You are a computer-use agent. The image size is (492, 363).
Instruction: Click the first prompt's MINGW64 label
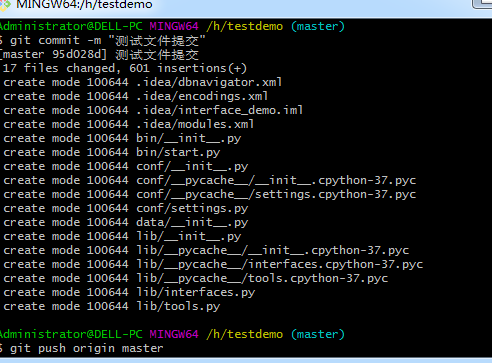coord(174,26)
